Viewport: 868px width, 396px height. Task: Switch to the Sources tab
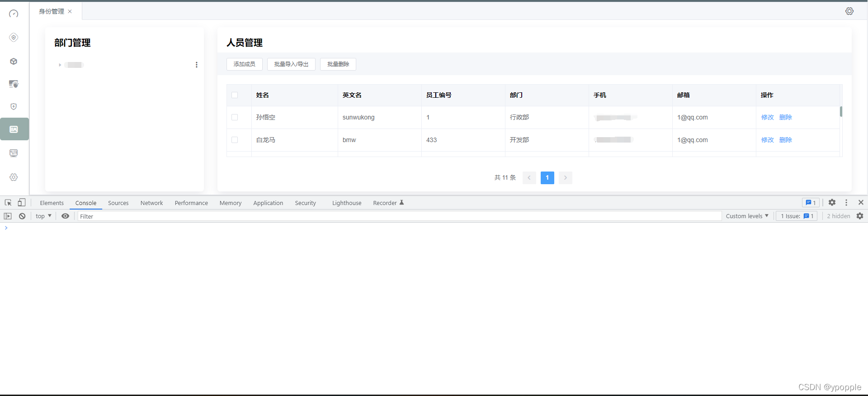pyautogui.click(x=118, y=203)
